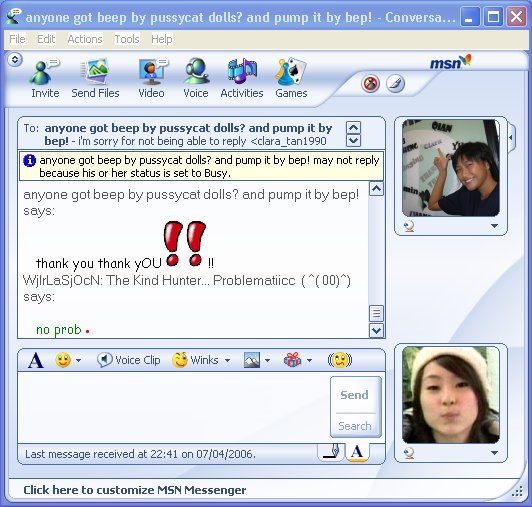
Task: Click here to customize MSN Messenger link
Action: coord(135,490)
